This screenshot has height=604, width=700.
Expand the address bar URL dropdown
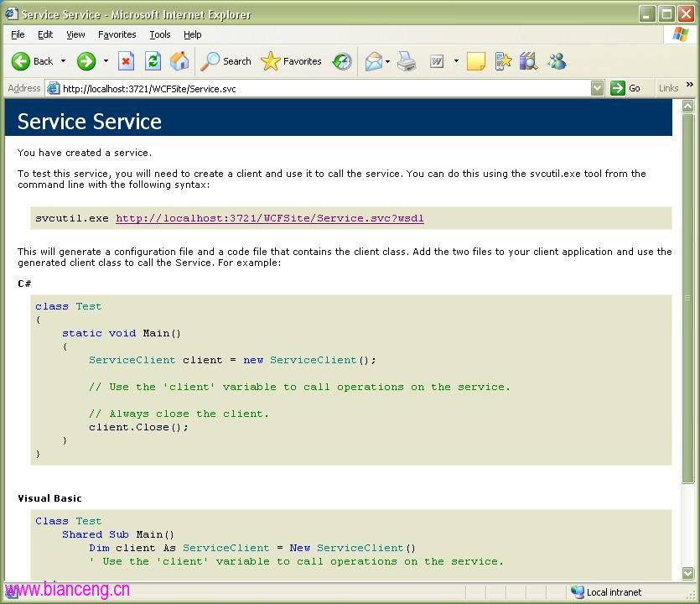(x=597, y=88)
